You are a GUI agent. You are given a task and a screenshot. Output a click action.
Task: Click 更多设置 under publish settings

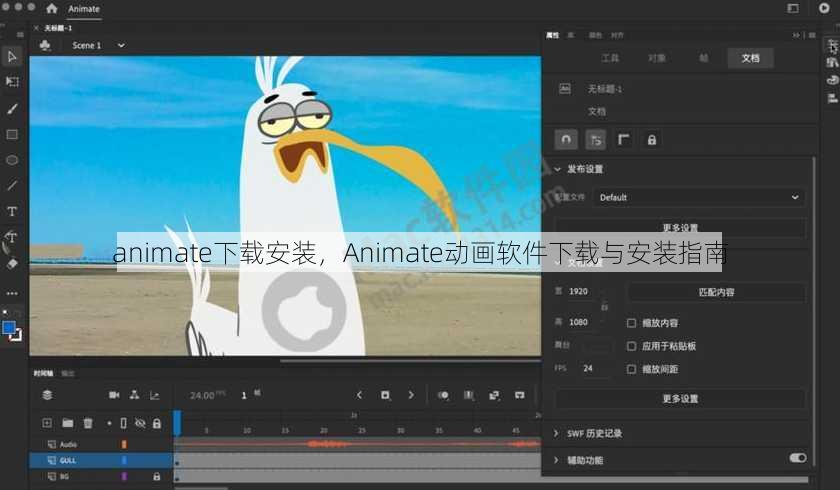680,228
